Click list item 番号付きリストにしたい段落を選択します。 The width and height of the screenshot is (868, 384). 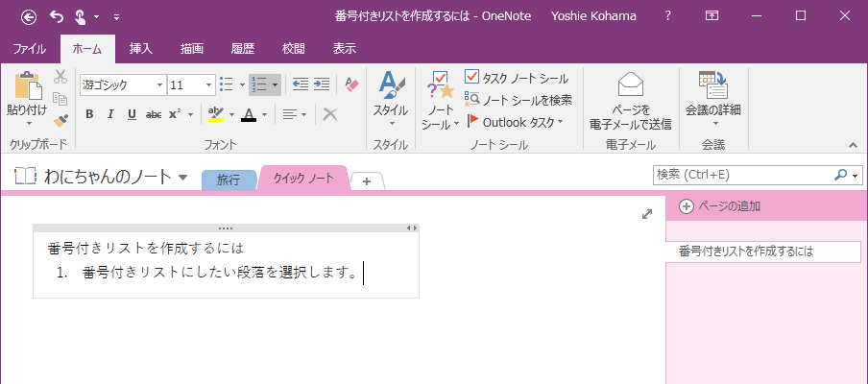[x=220, y=273]
